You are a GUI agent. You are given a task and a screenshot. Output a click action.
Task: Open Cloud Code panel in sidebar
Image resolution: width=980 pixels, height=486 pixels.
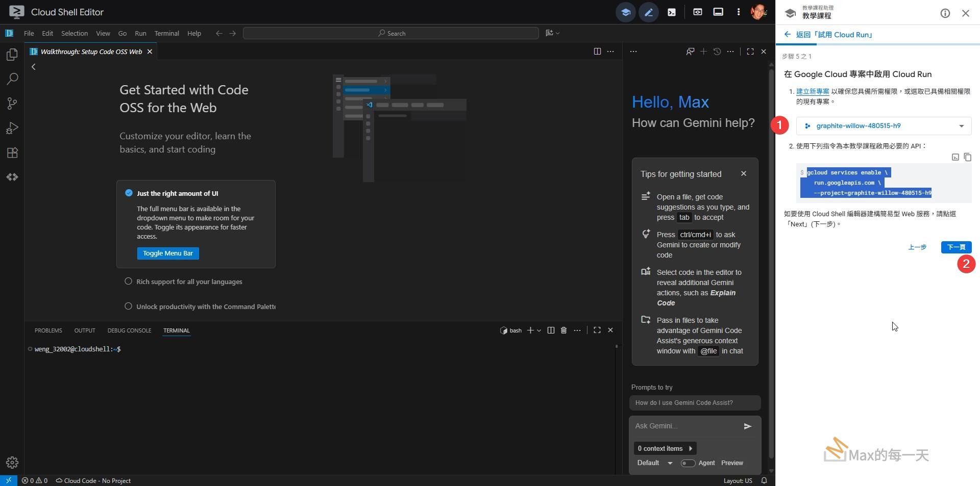point(12,177)
